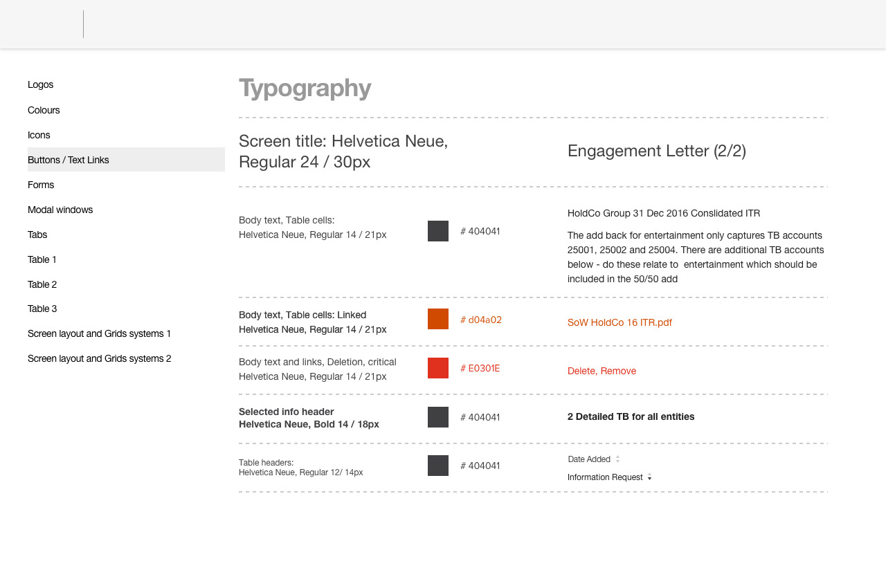Click the Typography page heading
The height and width of the screenshot is (588, 886).
[305, 89]
